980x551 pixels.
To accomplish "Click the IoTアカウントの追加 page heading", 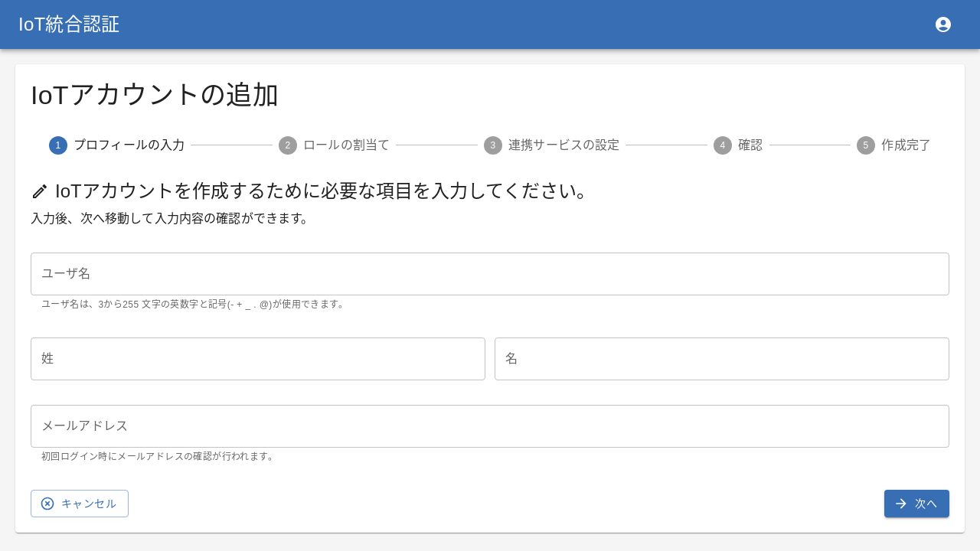I will point(155,95).
